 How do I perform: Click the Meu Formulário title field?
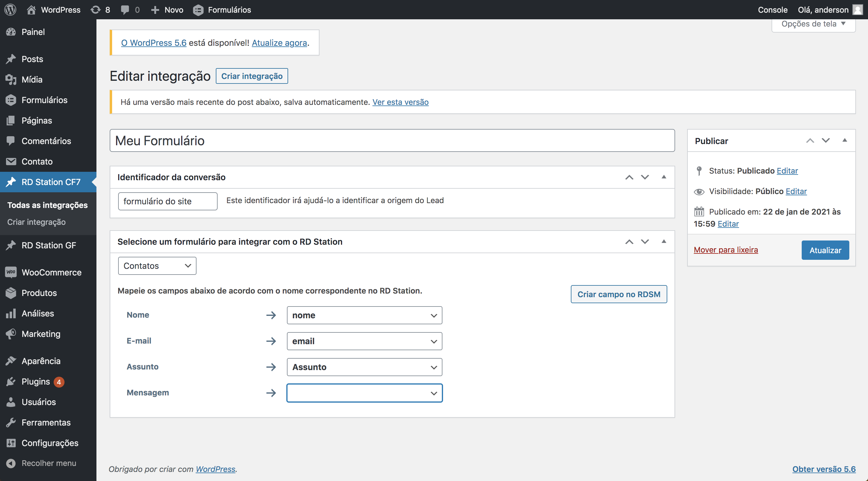392,140
